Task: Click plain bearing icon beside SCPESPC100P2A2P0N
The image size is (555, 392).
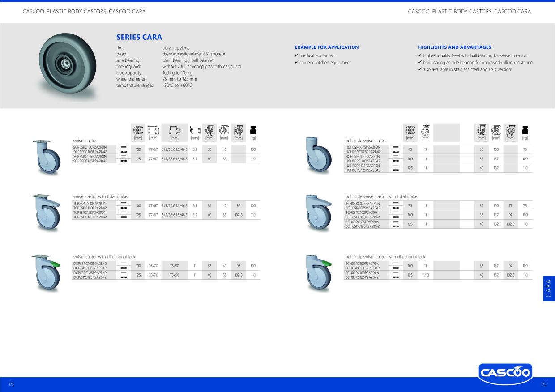Action: point(124,147)
